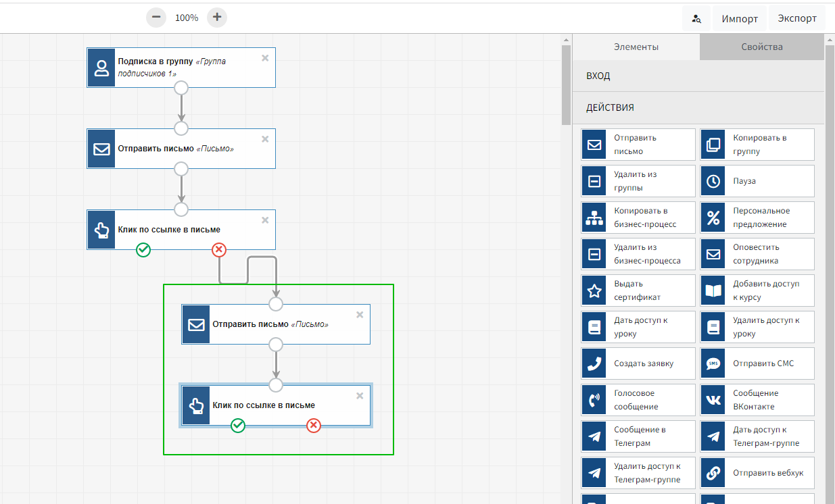Expand the ВХОД section header
The height and width of the screenshot is (504, 835).
click(x=698, y=76)
